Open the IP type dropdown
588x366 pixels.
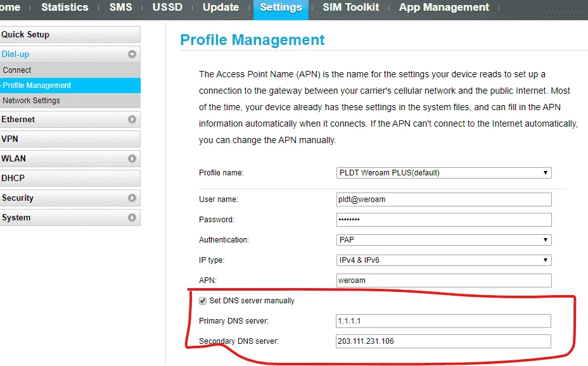[444, 260]
